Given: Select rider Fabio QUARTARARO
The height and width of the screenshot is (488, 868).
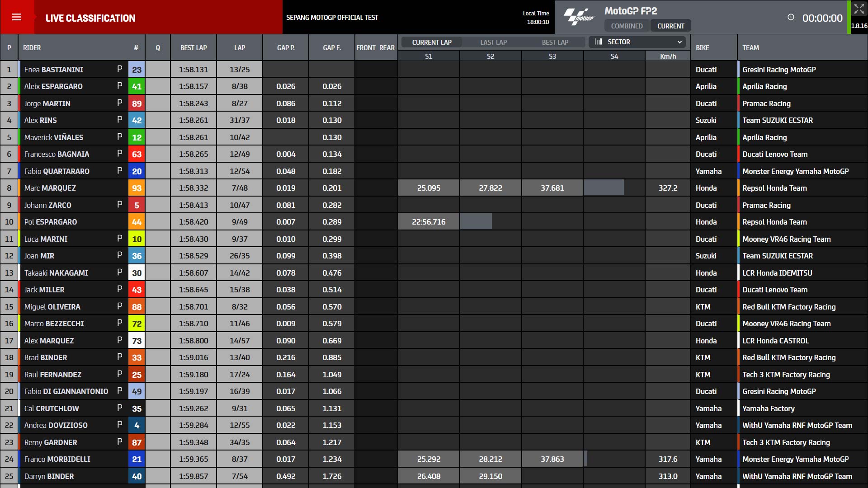Looking at the screenshot, I should [57, 171].
